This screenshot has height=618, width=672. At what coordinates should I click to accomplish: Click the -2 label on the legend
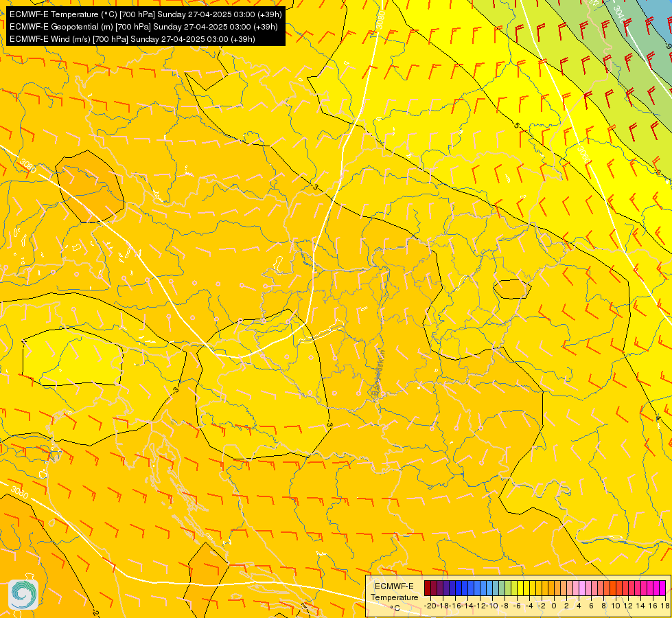tap(542, 606)
